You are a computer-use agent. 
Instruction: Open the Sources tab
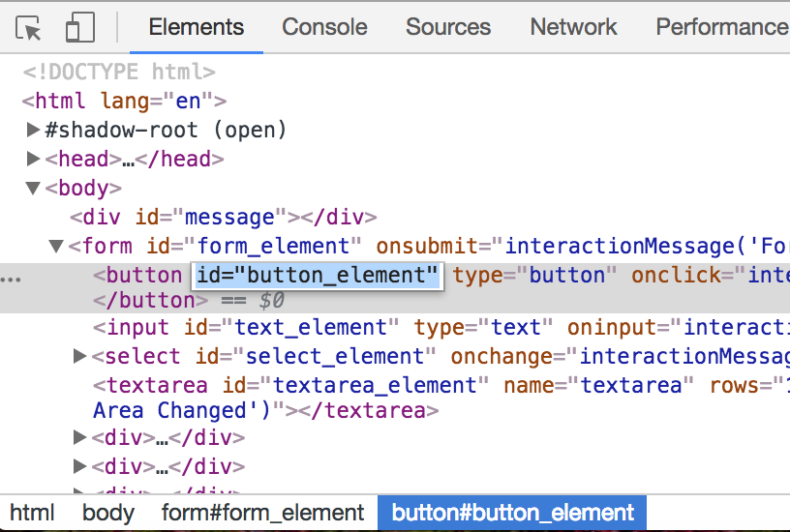[x=448, y=27]
